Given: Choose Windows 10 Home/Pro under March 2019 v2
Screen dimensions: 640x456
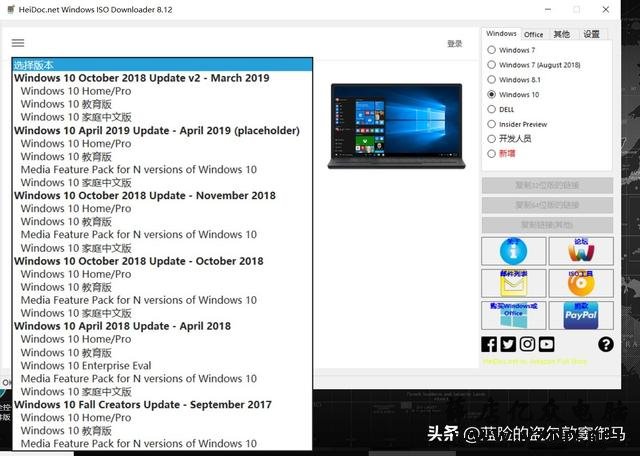Looking at the screenshot, I should point(162,91).
